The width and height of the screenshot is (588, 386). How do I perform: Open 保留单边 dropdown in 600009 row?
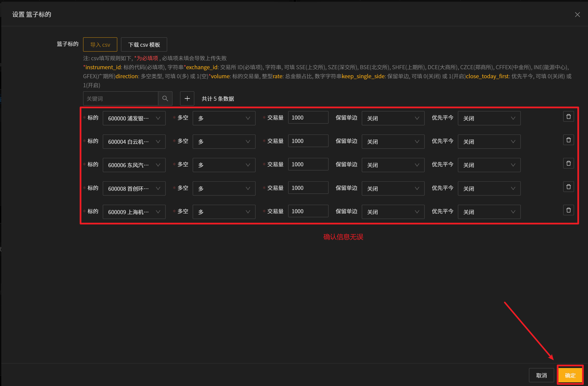pos(393,212)
